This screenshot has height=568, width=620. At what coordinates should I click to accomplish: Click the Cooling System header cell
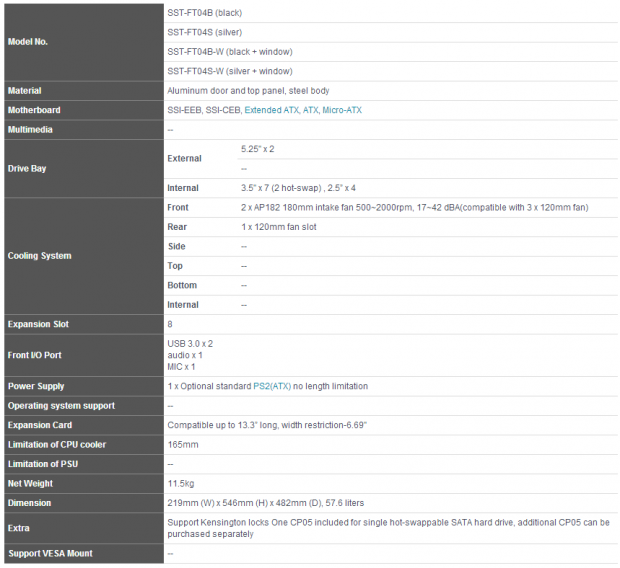pyautogui.click(x=84, y=256)
